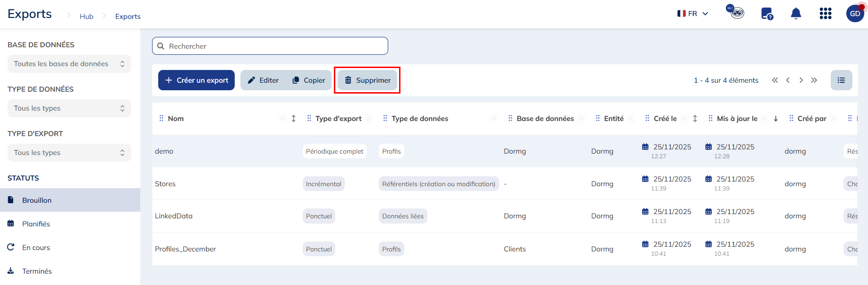Screen dimensions: 868x285
Task: Sort the table by Nom column
Action: [x=293, y=119]
